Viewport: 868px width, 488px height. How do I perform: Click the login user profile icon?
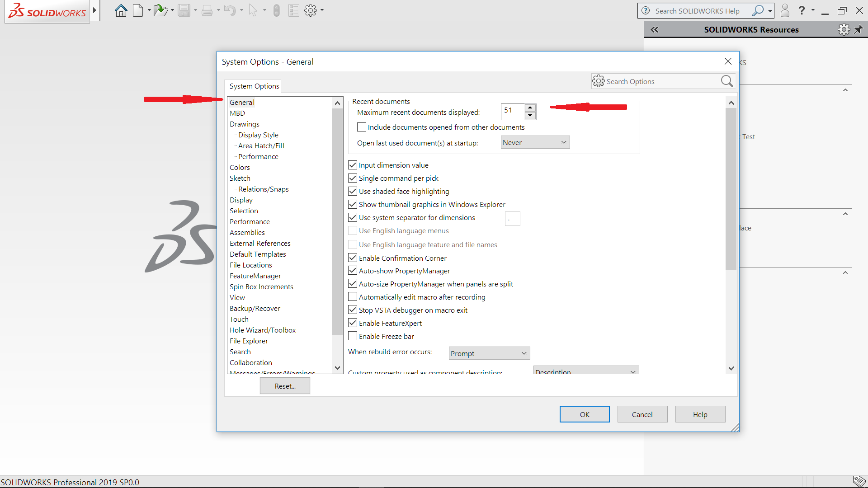[785, 10]
